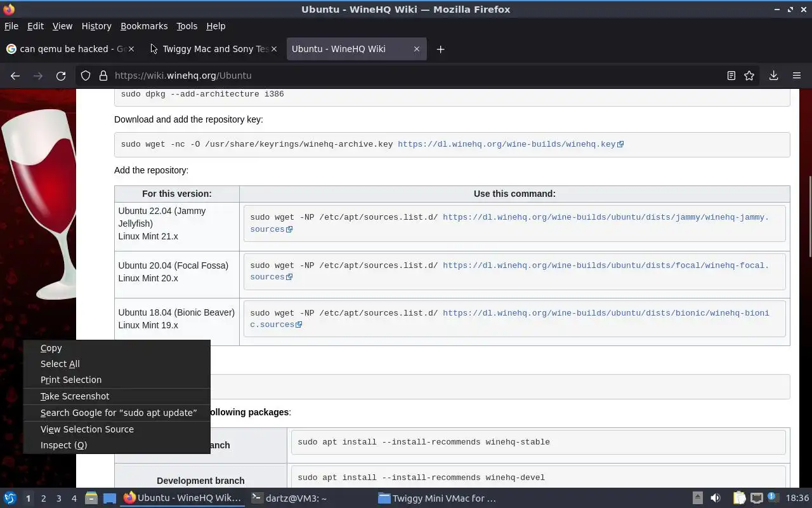Close the Ubuntu - WineHQ Wiki tab
Image resolution: width=812 pixels, height=508 pixels.
coord(417,49)
